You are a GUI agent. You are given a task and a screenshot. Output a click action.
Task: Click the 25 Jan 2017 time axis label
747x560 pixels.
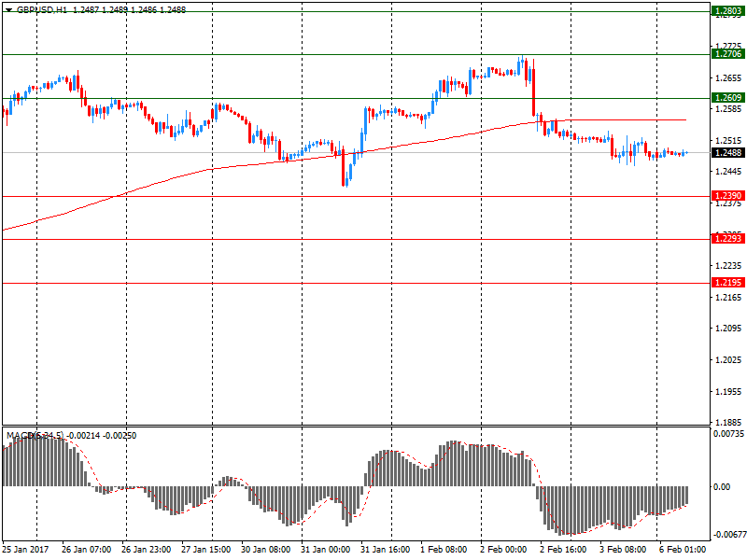pos(25,549)
